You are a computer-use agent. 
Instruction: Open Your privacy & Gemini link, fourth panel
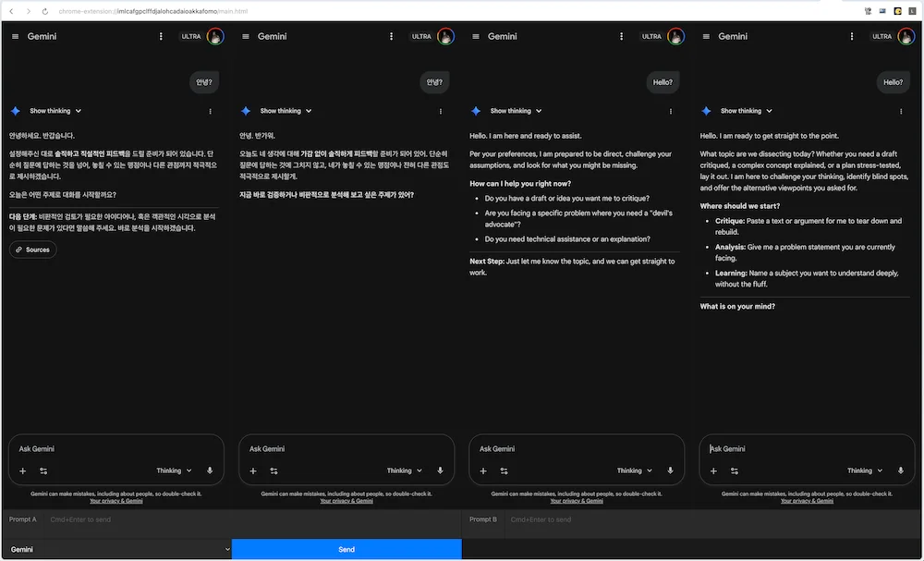(807, 501)
